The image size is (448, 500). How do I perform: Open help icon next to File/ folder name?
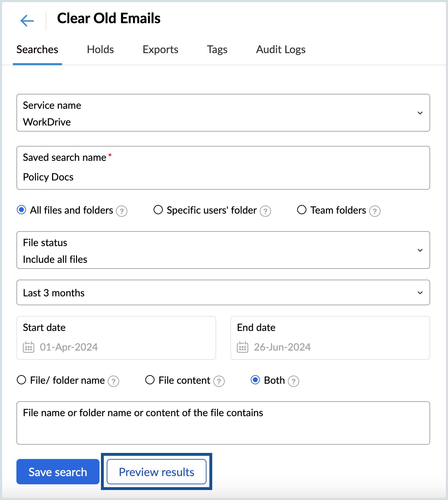click(113, 381)
